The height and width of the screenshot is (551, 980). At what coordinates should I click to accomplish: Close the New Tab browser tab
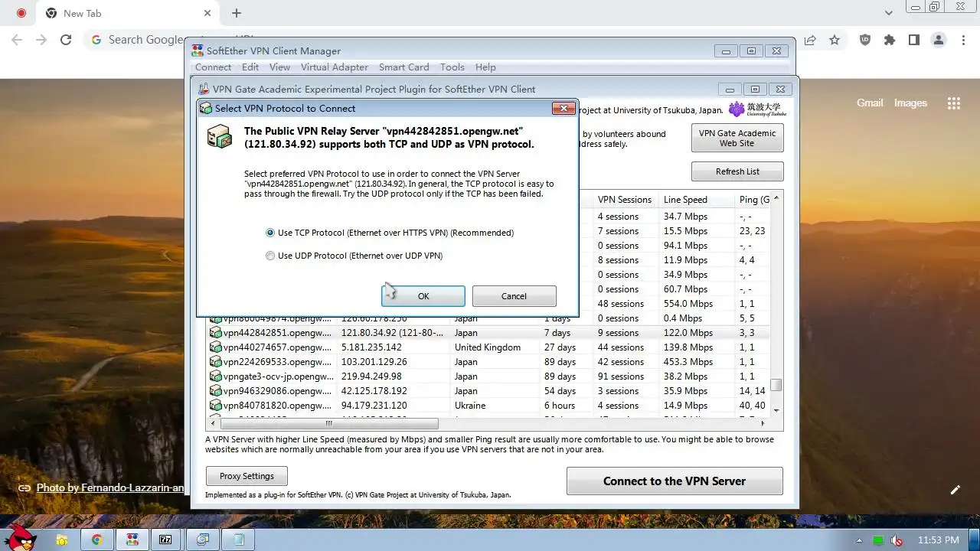click(x=207, y=13)
